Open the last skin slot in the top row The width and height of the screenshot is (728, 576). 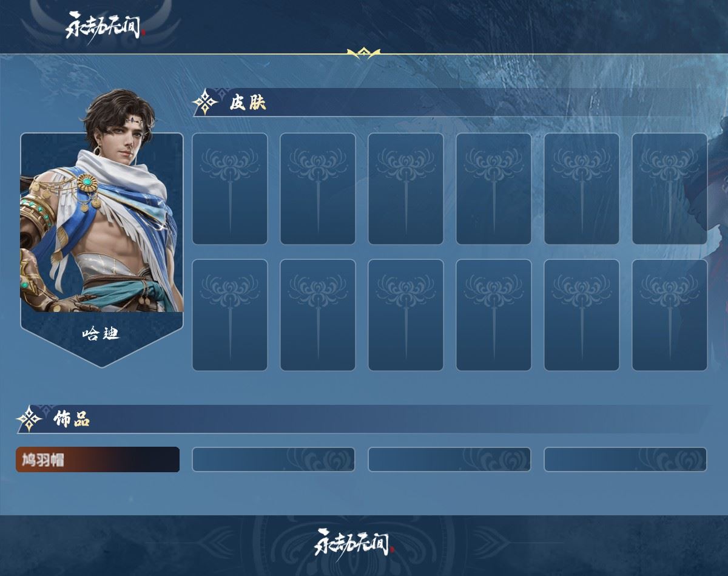click(670, 189)
